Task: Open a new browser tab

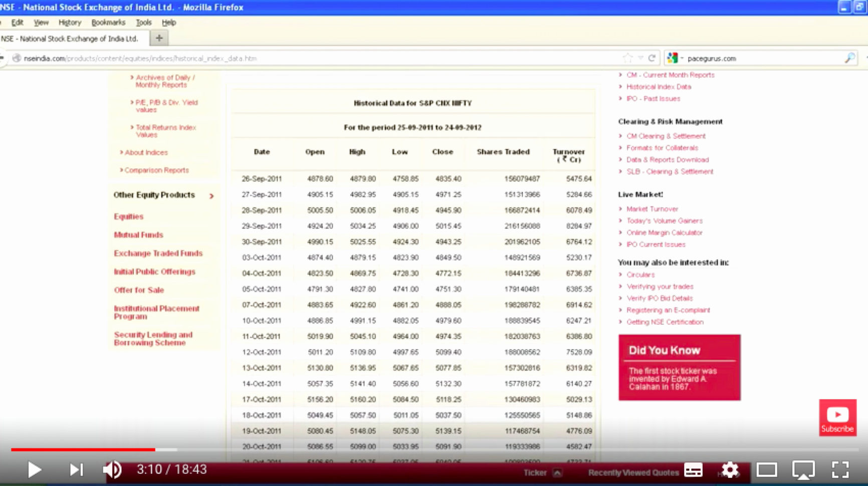Action: (x=159, y=37)
